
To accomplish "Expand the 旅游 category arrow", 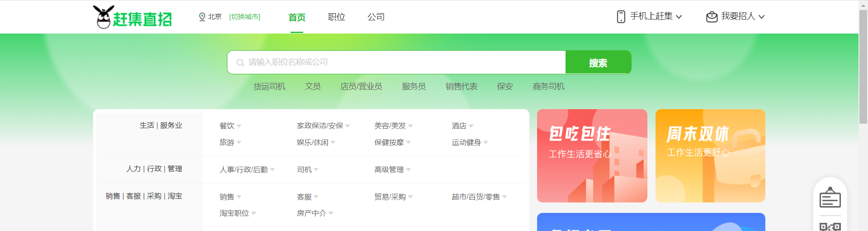I will pos(239,142).
